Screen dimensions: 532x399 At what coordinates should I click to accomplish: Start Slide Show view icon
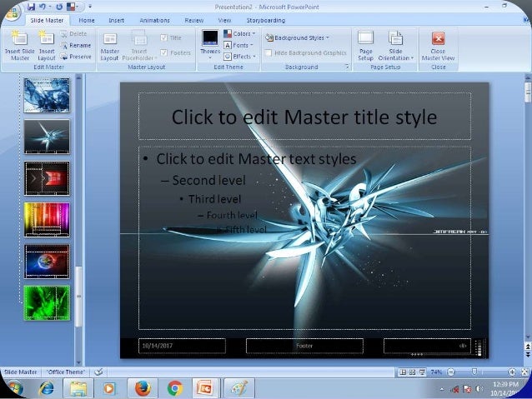pyautogui.click(x=422, y=372)
